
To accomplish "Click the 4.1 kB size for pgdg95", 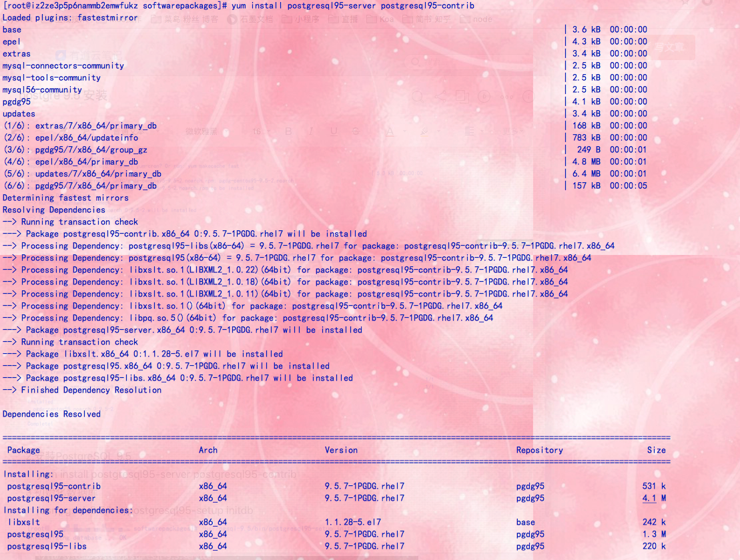I will (586, 101).
